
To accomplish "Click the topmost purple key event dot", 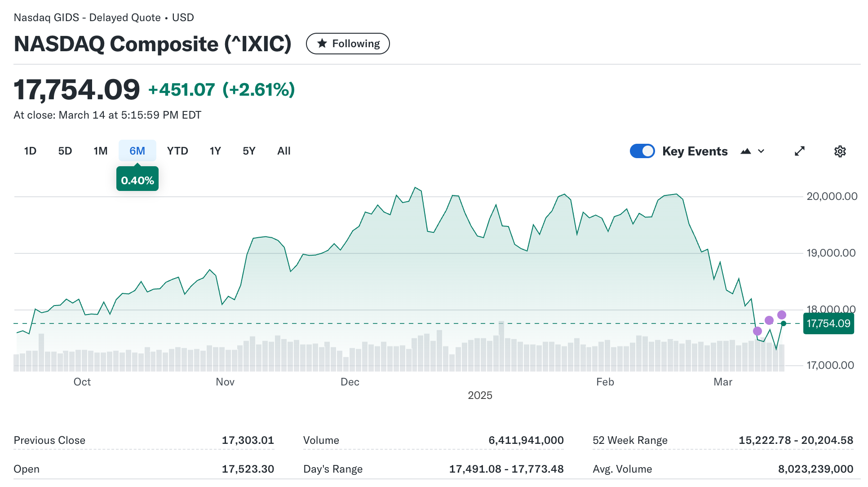I will [x=782, y=315].
